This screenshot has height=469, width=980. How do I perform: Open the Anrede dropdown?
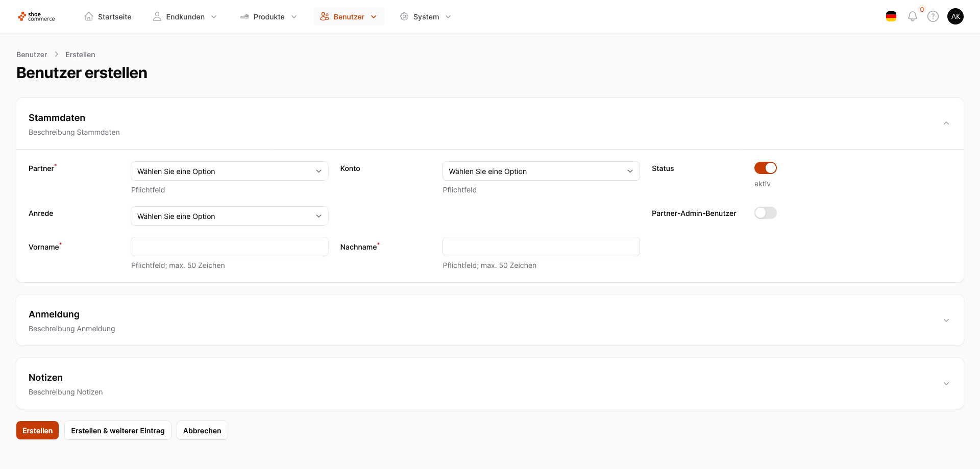coord(229,216)
